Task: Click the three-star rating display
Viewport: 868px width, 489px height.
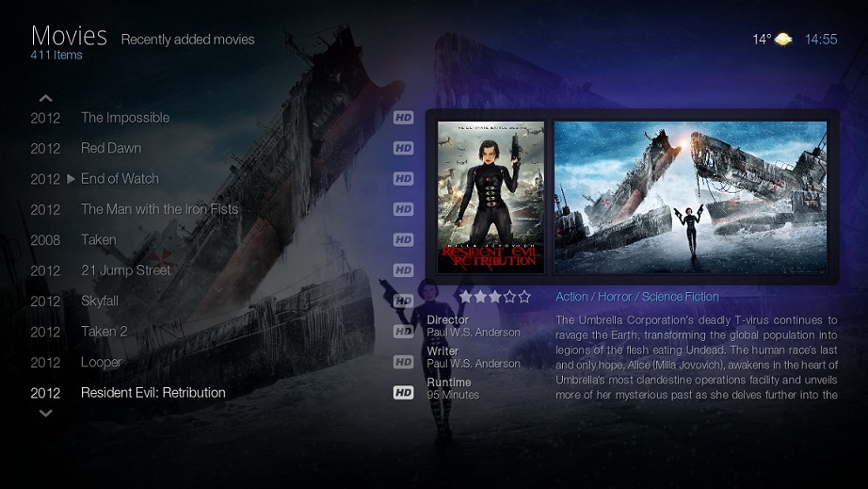Action: [495, 297]
